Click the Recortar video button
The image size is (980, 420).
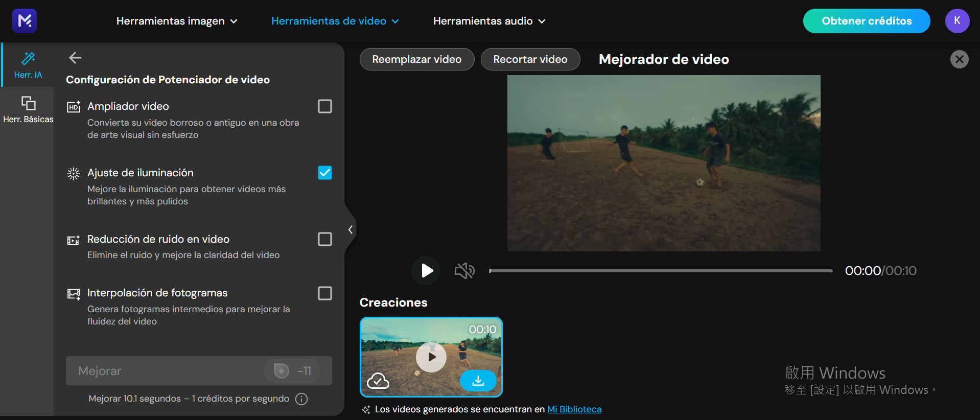point(530,59)
